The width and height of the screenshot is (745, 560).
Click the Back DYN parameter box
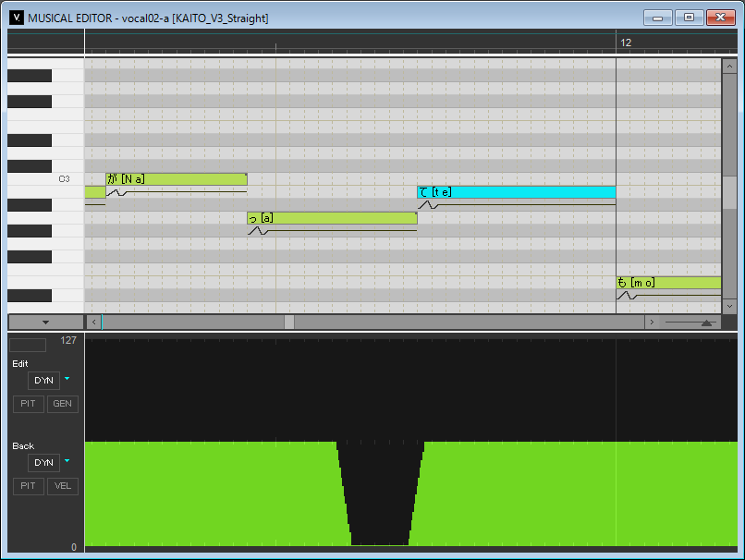(43, 463)
